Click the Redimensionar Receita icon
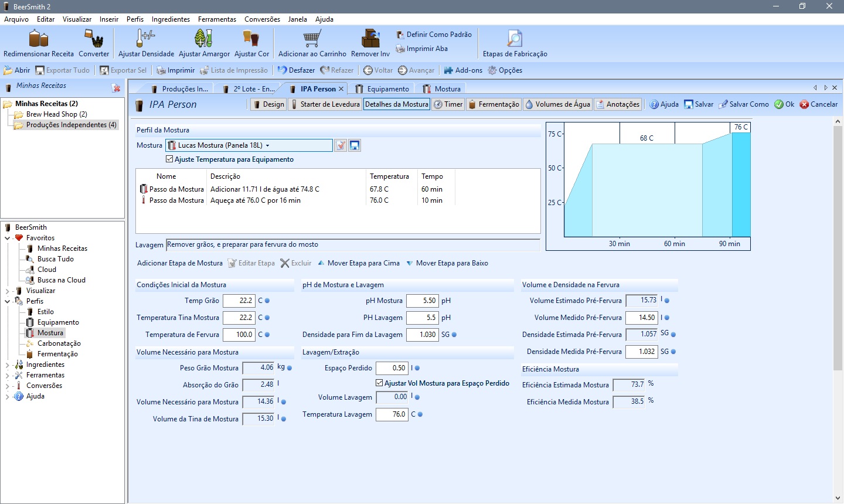This screenshot has height=504, width=844. click(x=39, y=39)
